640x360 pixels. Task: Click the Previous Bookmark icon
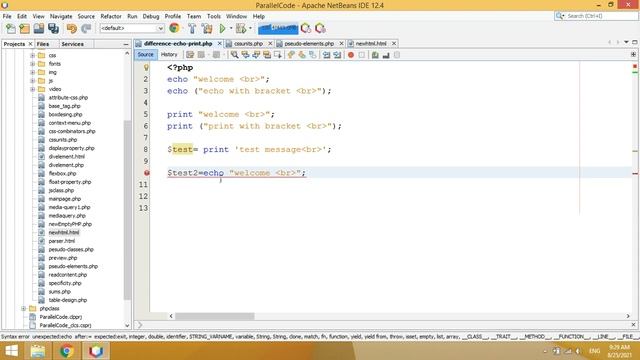pos(291,55)
